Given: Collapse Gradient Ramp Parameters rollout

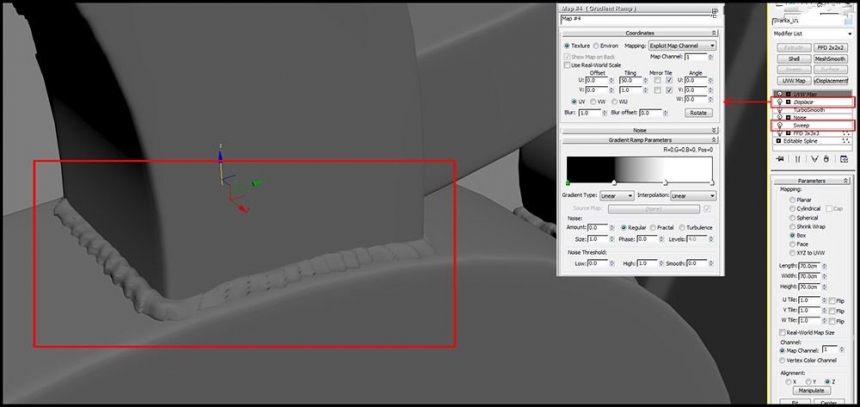Looking at the screenshot, I should [640, 140].
